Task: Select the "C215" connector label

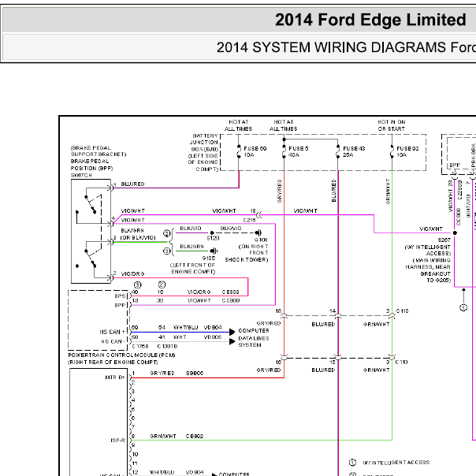Action: pos(249,221)
